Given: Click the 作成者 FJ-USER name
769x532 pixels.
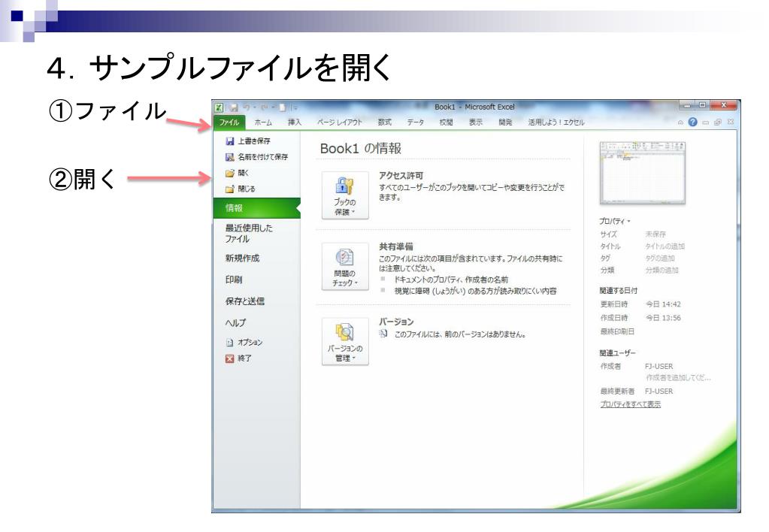Looking at the screenshot, I should coord(658,366).
